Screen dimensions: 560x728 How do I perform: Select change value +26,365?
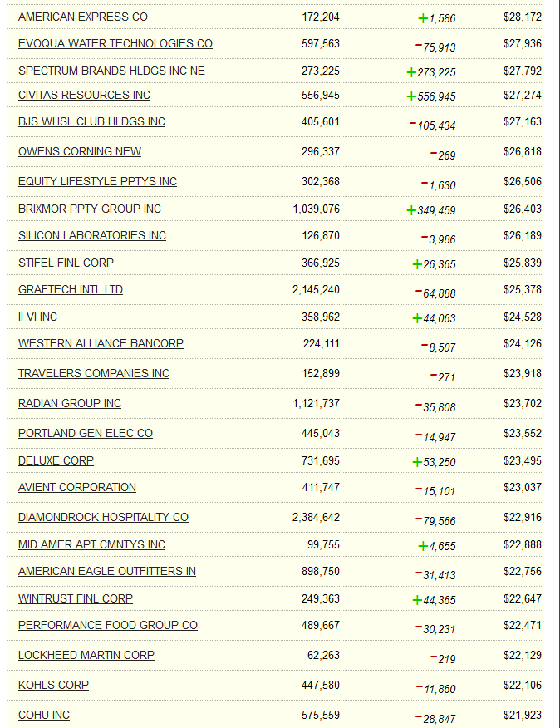coord(435,264)
